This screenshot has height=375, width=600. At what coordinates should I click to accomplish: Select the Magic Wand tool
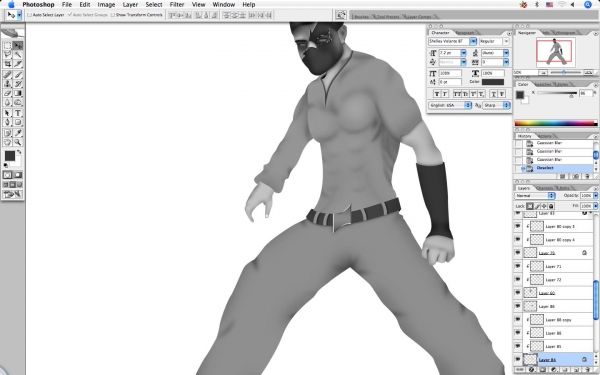point(18,55)
